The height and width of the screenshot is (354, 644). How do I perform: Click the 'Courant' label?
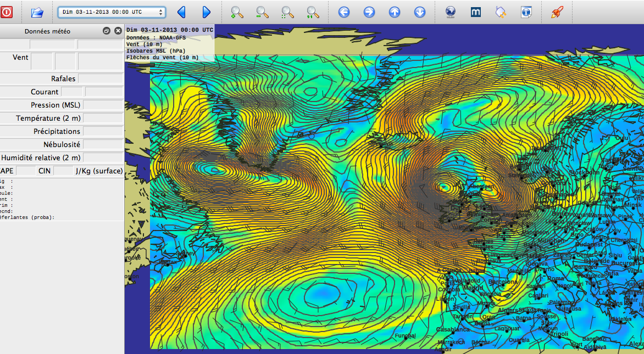click(x=45, y=92)
